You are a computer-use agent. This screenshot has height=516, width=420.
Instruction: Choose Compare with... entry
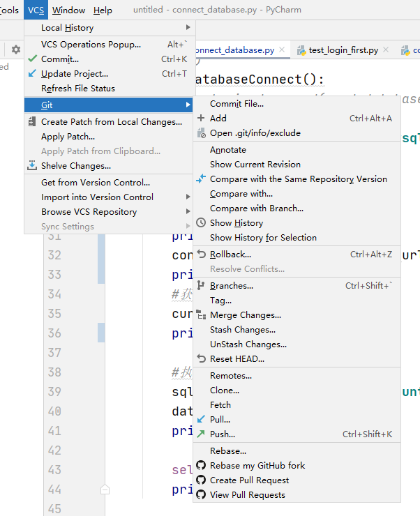tap(297, 194)
